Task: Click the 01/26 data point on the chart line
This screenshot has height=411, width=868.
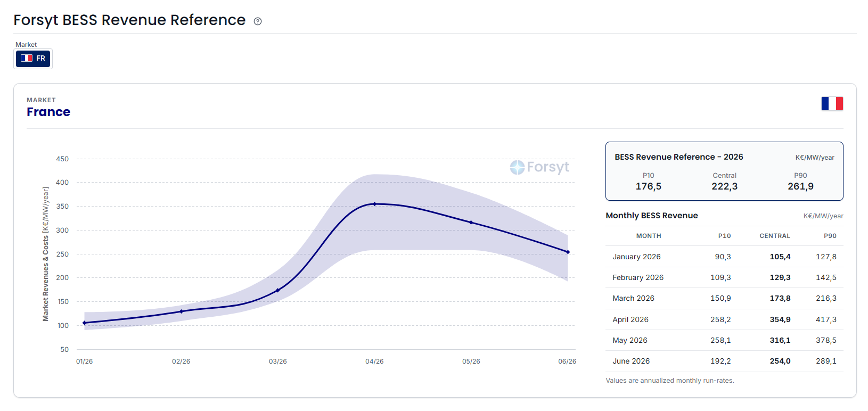Action: 84,323
